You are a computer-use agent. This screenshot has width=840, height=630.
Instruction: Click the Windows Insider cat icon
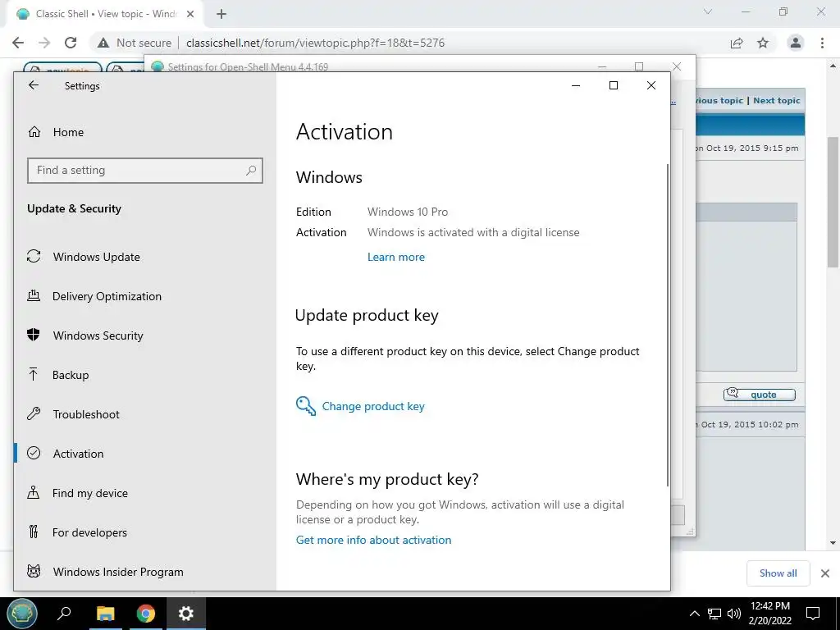point(34,571)
